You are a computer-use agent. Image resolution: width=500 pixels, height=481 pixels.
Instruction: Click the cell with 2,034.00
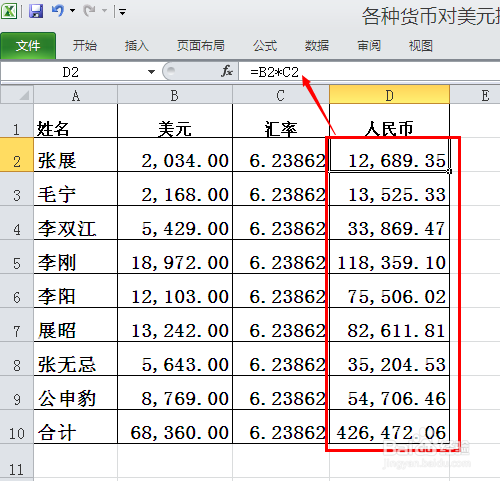tap(175, 155)
